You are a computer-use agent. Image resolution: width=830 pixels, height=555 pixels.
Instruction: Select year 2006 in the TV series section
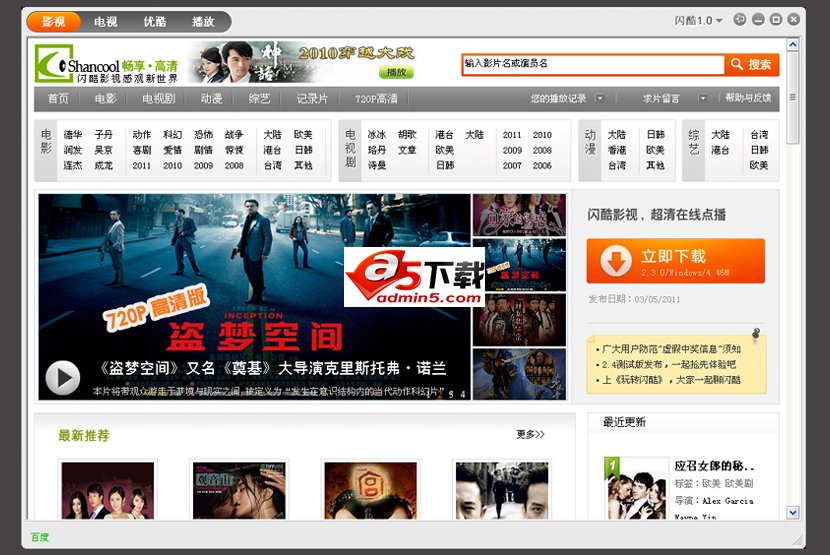pyautogui.click(x=542, y=165)
